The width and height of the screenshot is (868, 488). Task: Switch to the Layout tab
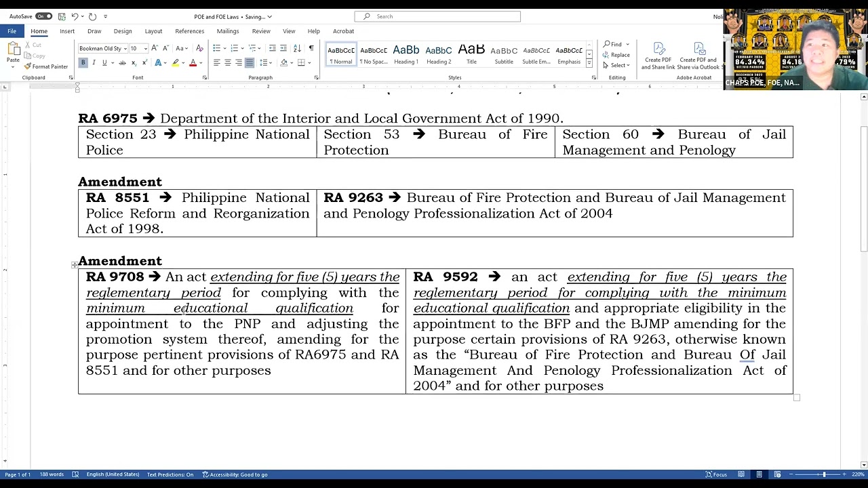coord(153,31)
